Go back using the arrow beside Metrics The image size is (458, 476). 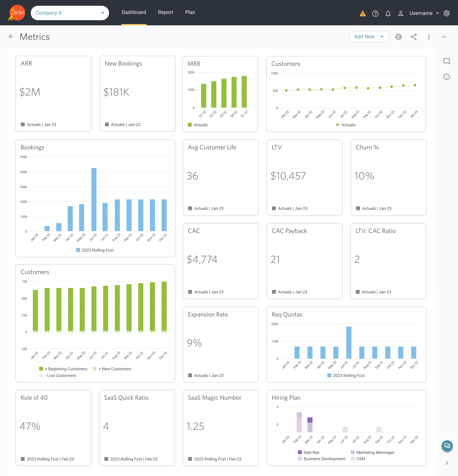11,37
